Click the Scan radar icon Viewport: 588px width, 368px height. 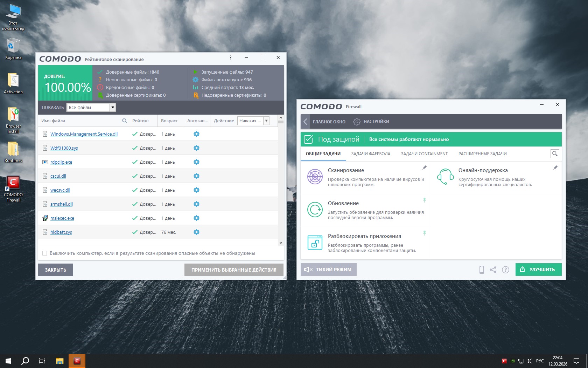[x=315, y=177]
